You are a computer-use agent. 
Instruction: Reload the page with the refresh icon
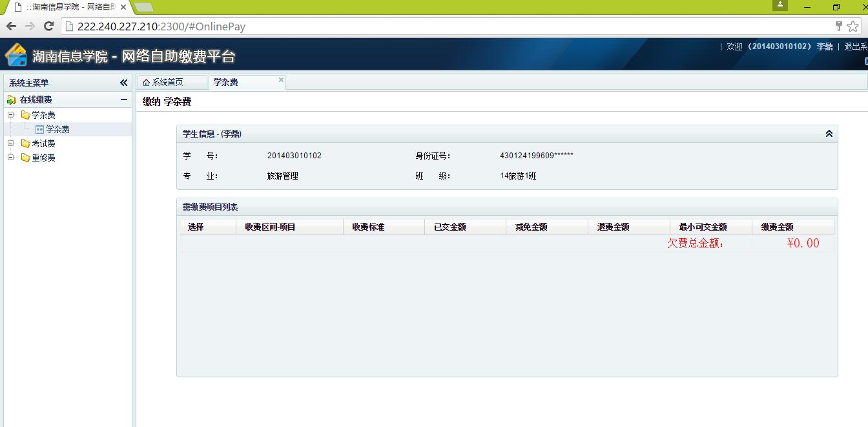pos(48,26)
